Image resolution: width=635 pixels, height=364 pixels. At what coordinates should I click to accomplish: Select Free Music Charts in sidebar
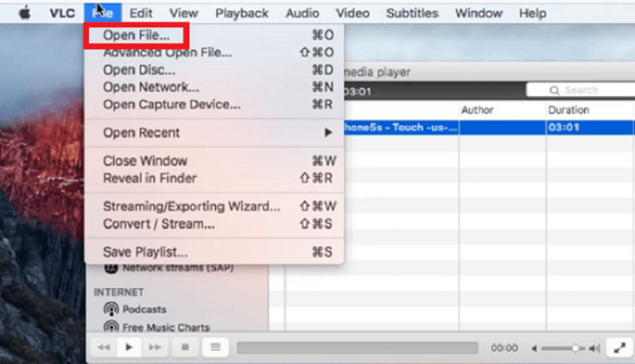coord(166,327)
